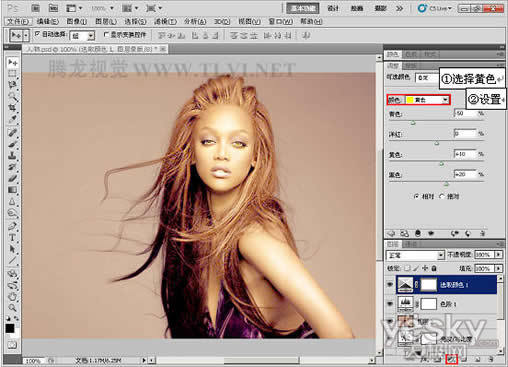Select the Crop tool in the toolbox
The width and height of the screenshot is (508, 367).
(x=12, y=107)
